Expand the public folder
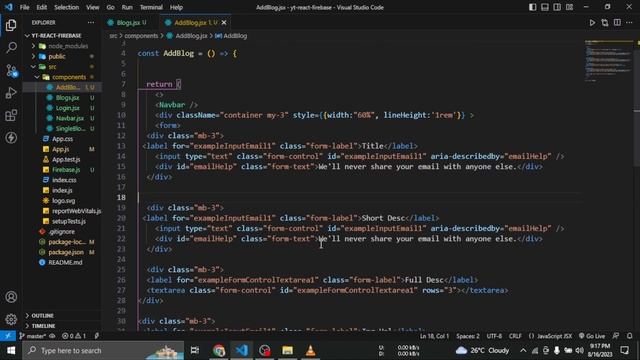640x360 pixels. tap(62, 56)
